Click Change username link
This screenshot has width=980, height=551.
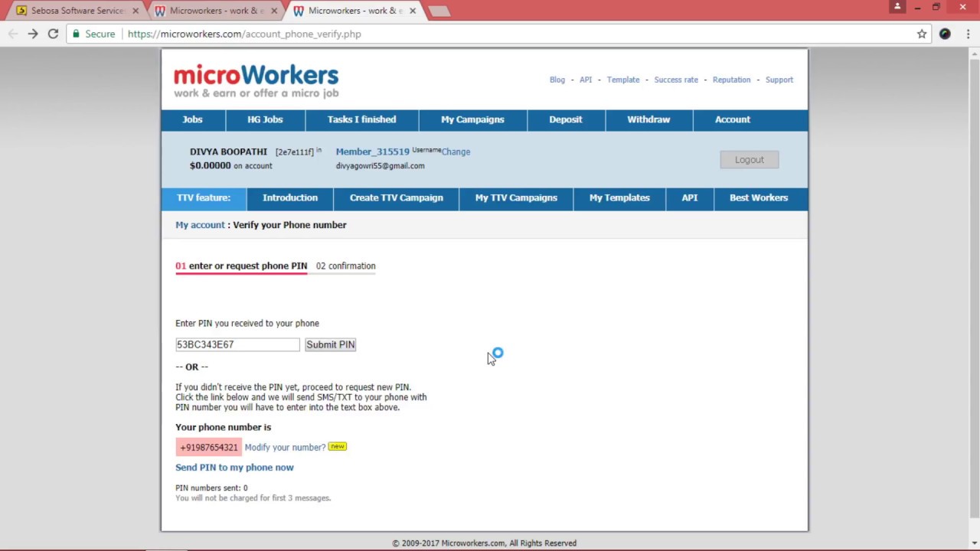456,152
